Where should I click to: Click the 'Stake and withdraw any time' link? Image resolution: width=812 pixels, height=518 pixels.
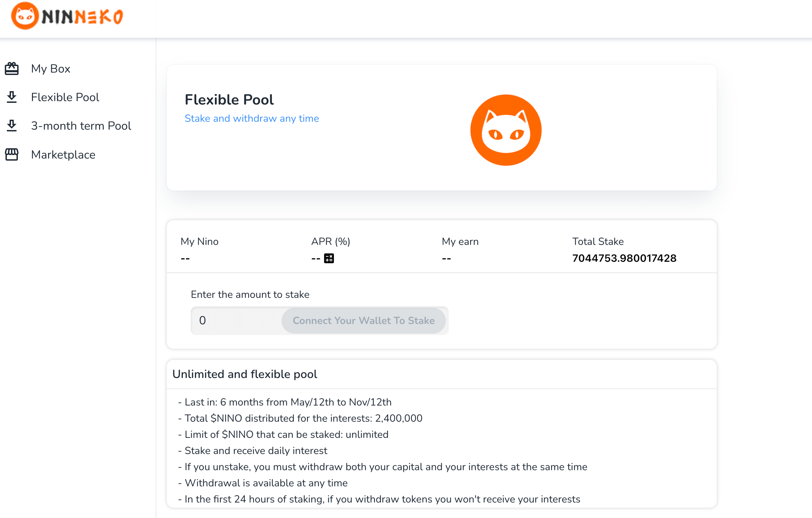tap(252, 118)
